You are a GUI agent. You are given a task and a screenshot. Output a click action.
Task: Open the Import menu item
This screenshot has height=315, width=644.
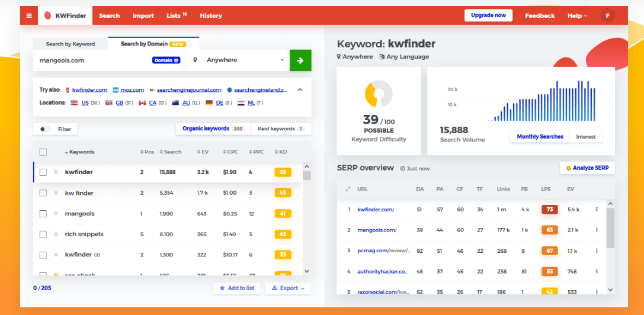pos(143,15)
